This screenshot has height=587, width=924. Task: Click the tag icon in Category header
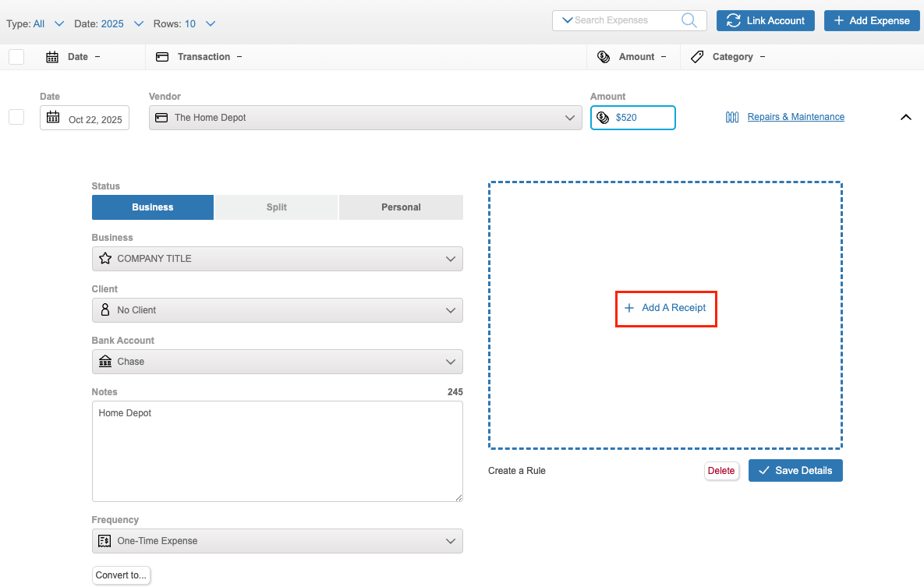697,57
